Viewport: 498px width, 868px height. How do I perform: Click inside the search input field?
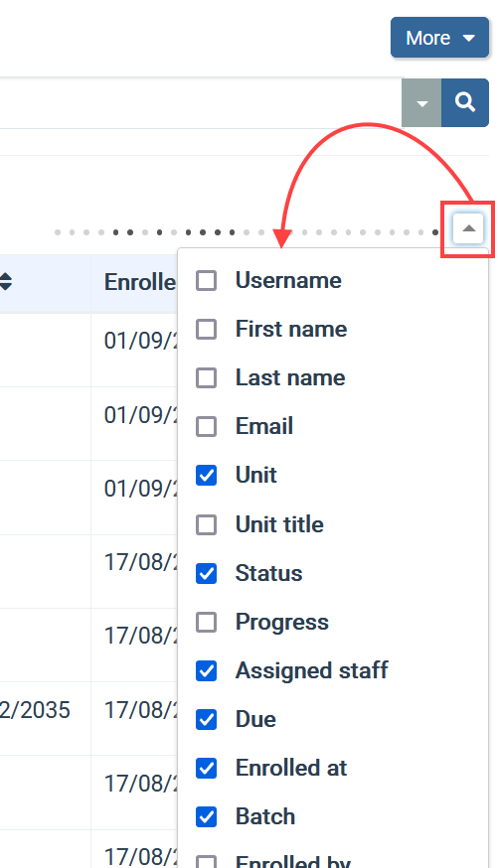click(201, 103)
